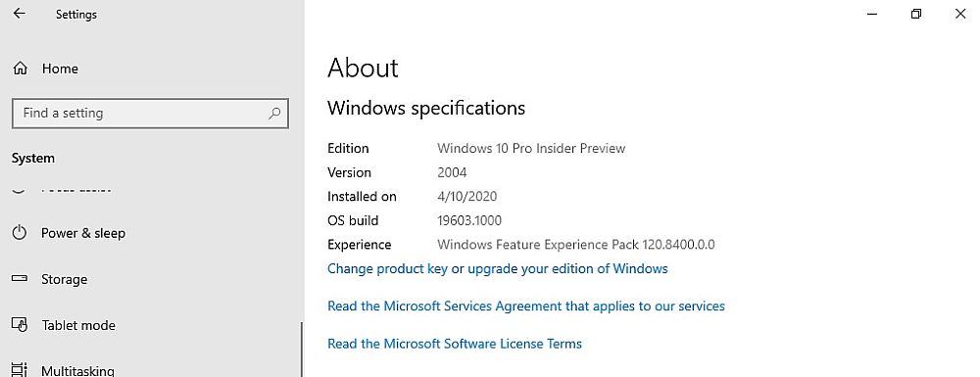Minimize the Settings window
The width and height of the screenshot is (980, 377).
(872, 14)
